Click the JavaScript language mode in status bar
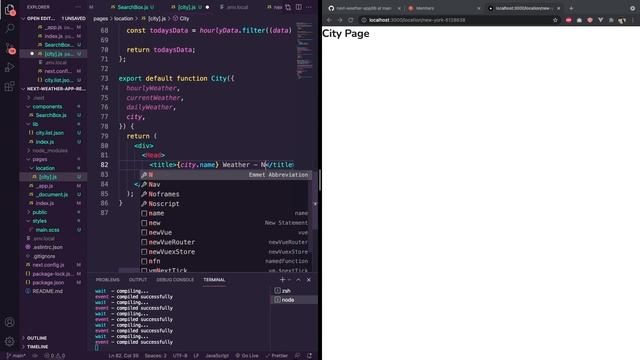Screen dimensions: 640x360 217,356
